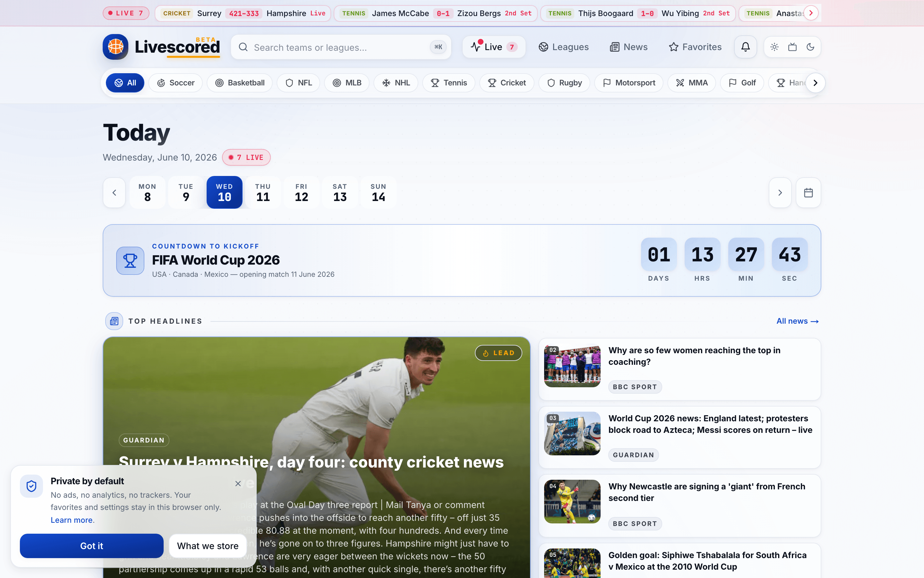Image resolution: width=924 pixels, height=578 pixels.
Task: Open Live matches in top nav
Action: point(494,47)
